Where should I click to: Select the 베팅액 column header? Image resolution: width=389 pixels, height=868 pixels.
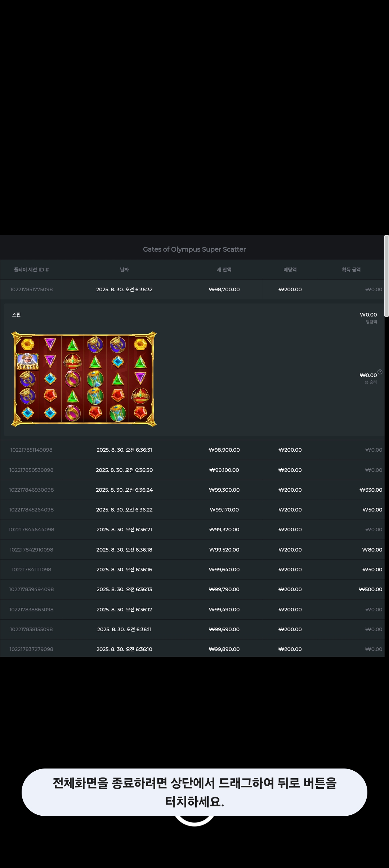(290, 270)
